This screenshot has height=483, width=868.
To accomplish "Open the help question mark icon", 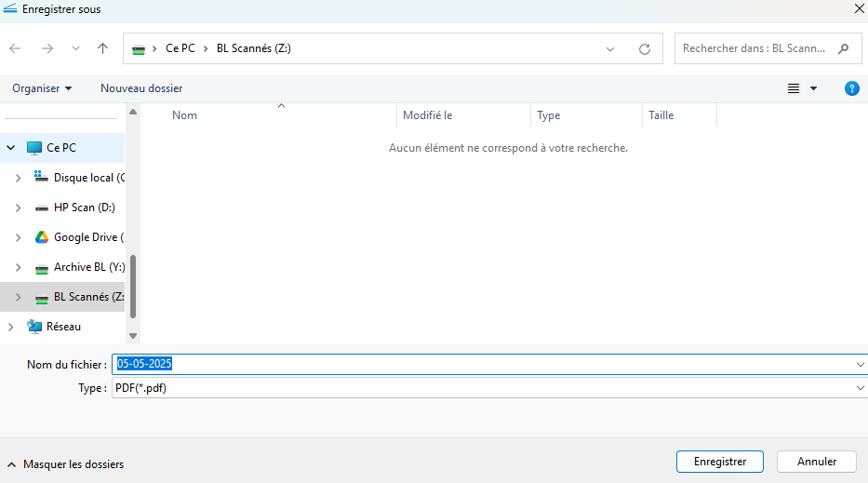I will [851, 88].
